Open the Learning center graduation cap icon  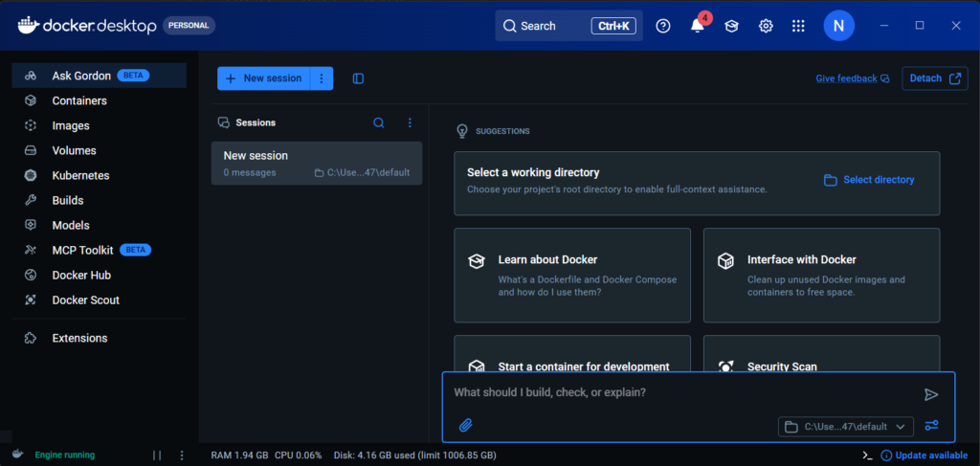click(731, 27)
